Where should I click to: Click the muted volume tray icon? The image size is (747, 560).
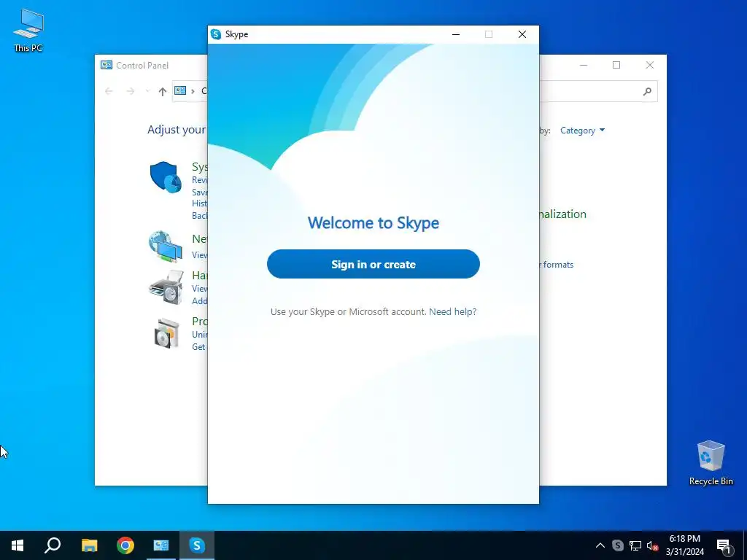tap(652, 545)
